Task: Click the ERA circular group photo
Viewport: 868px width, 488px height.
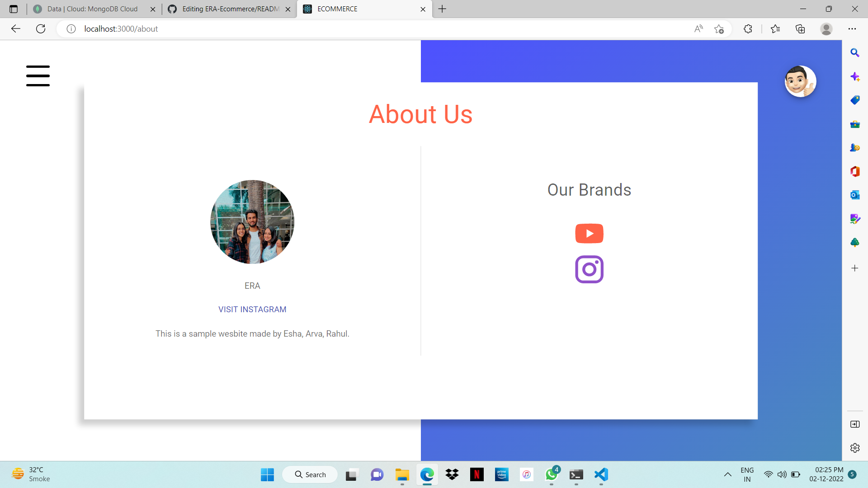Action: (252, 222)
